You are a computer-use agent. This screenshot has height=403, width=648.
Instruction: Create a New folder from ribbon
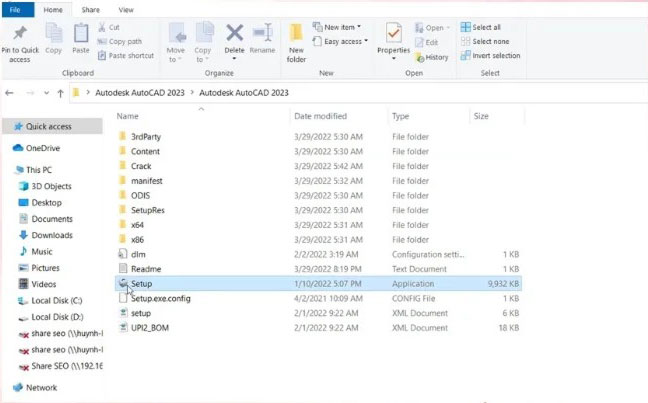[x=296, y=43]
